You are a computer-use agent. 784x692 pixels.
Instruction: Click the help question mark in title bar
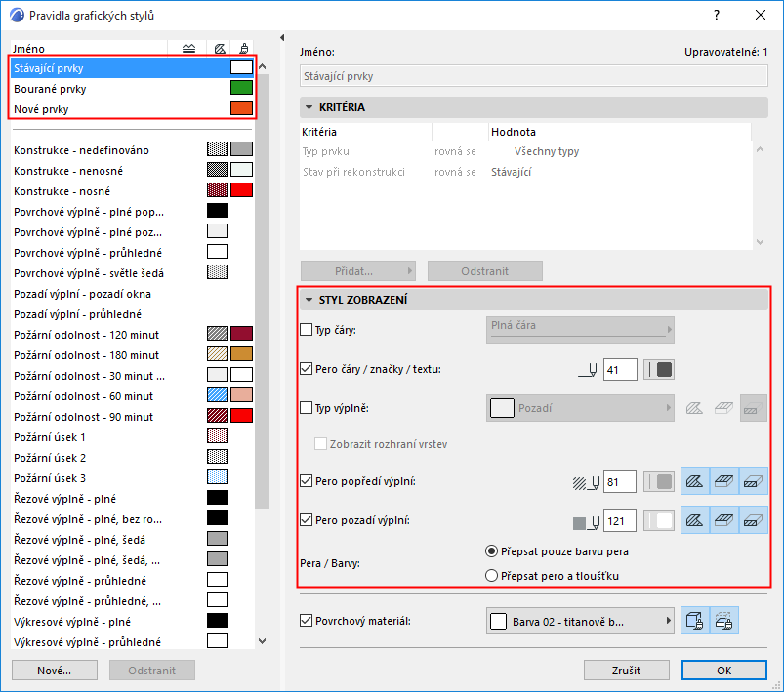tap(717, 15)
